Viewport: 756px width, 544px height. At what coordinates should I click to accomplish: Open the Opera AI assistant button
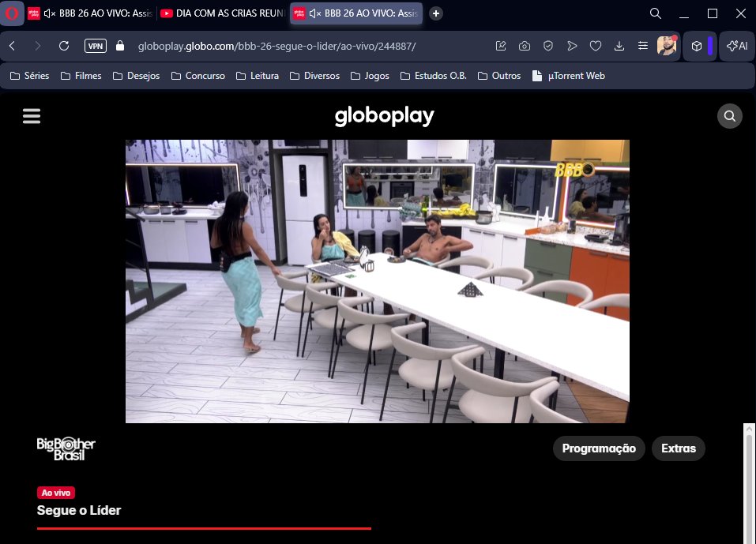pos(737,46)
